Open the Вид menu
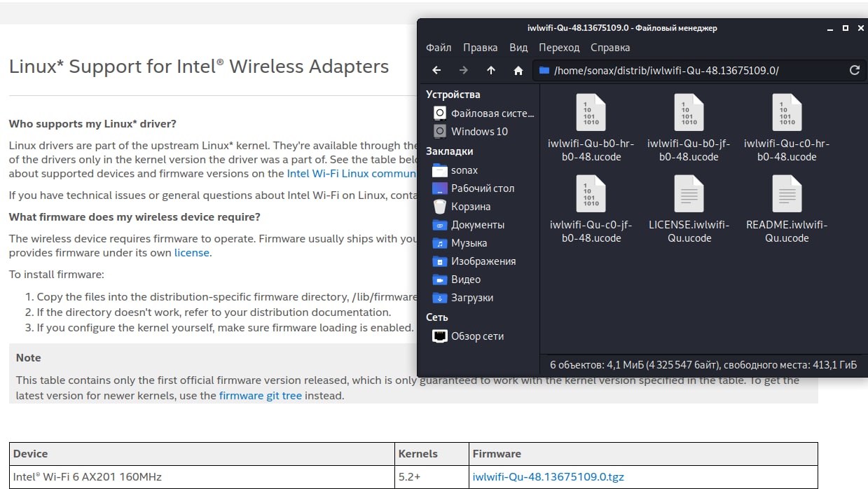This screenshot has width=868, height=489. 518,48
